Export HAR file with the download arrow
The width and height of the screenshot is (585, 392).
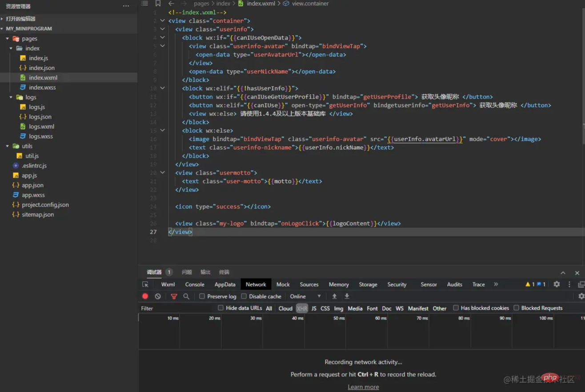347,296
